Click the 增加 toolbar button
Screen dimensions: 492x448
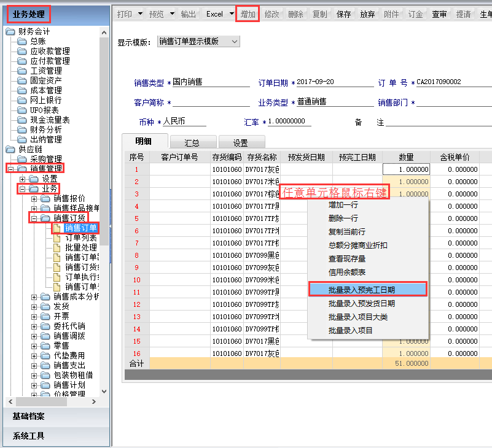click(x=248, y=14)
